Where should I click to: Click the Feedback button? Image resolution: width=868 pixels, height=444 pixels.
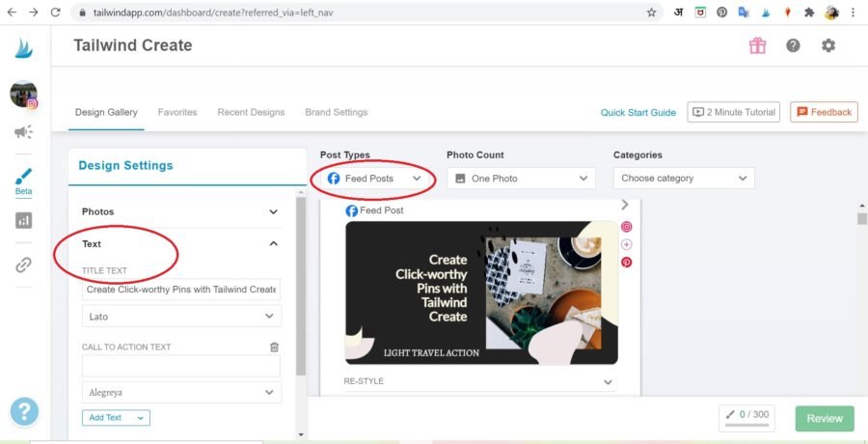824,112
